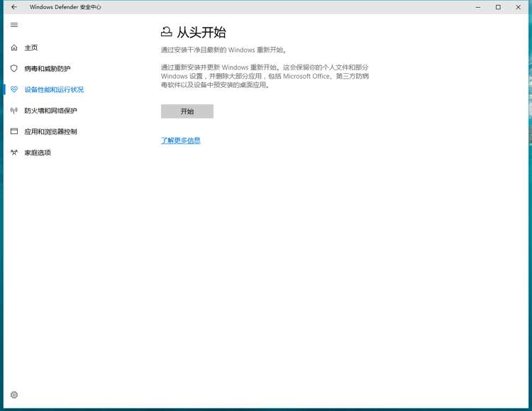Open 病毒和威胁防护 section
Image resolution: width=532 pixels, height=411 pixels.
click(47, 69)
